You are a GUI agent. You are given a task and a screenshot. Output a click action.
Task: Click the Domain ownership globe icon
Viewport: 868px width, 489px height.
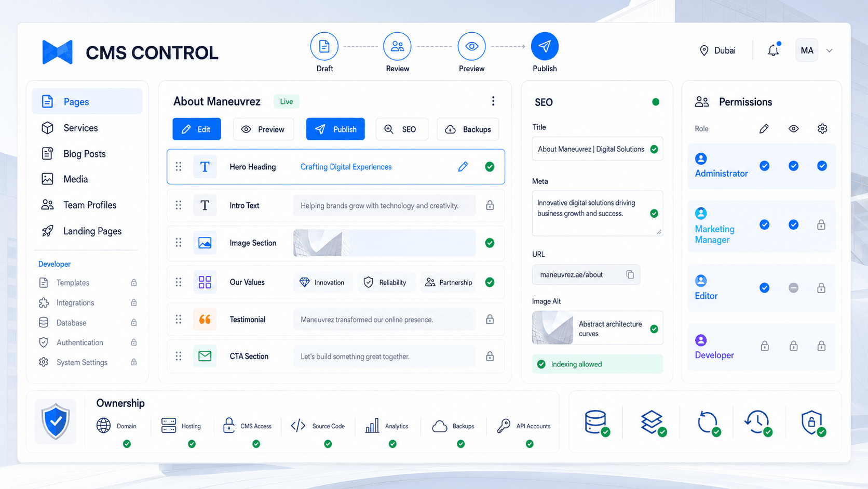104,426
